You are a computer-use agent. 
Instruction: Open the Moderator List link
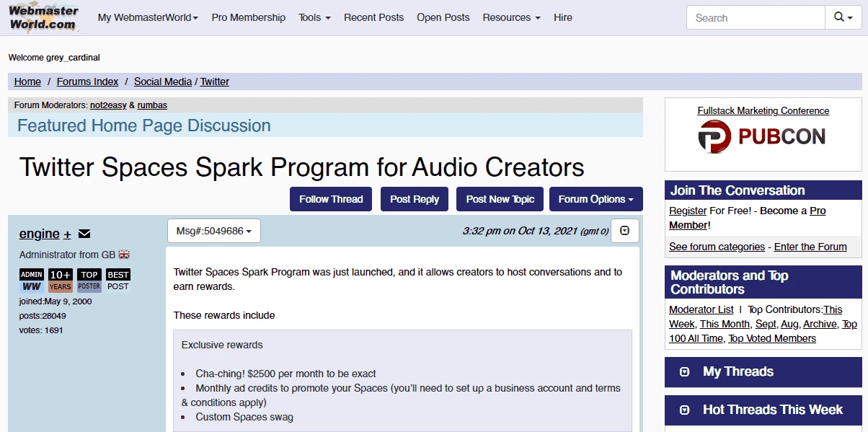click(701, 309)
